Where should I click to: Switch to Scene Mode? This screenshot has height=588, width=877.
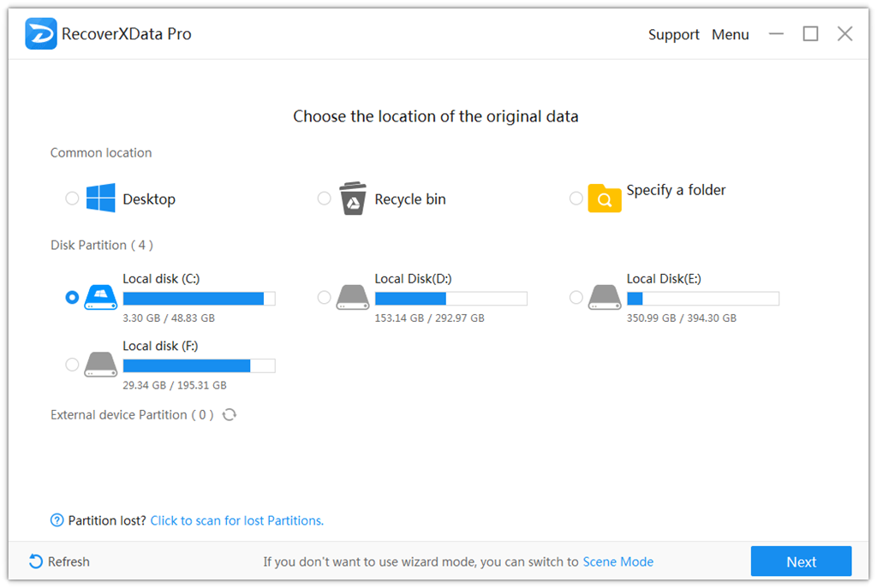pos(617,561)
